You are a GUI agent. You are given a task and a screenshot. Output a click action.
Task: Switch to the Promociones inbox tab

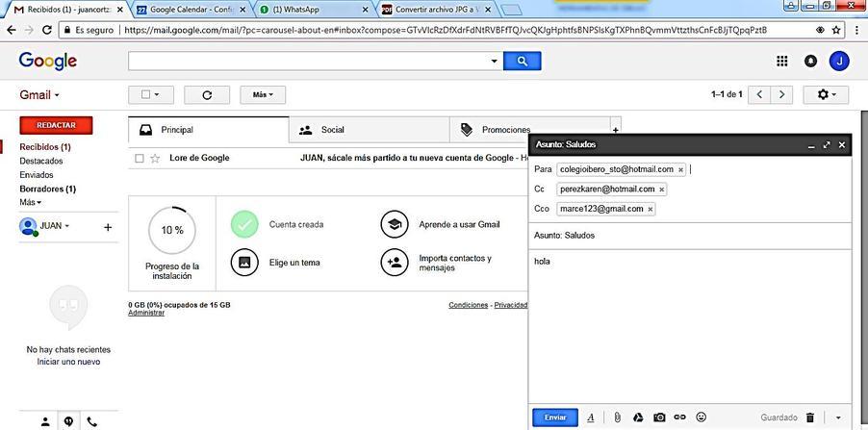(x=530, y=130)
